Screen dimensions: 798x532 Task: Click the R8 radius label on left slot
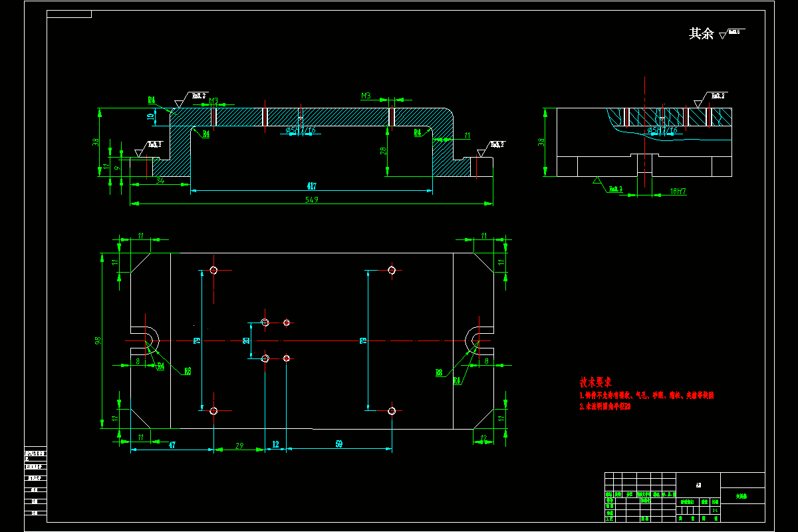point(188,371)
